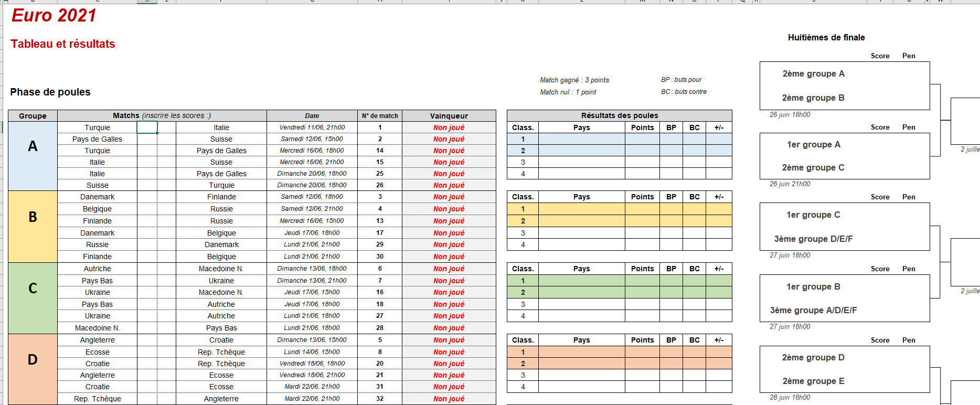Select "1er groupe B" bracket entry

[813, 286]
